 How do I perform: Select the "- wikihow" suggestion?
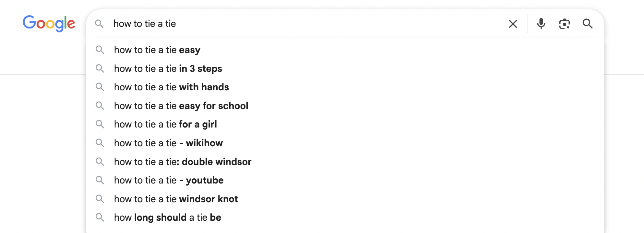pyautogui.click(x=168, y=143)
